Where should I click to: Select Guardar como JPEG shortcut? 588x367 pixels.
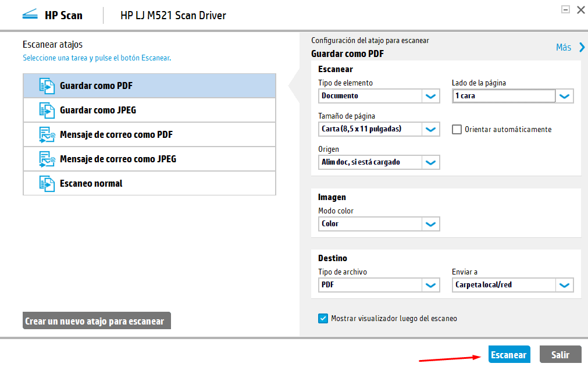coord(149,110)
